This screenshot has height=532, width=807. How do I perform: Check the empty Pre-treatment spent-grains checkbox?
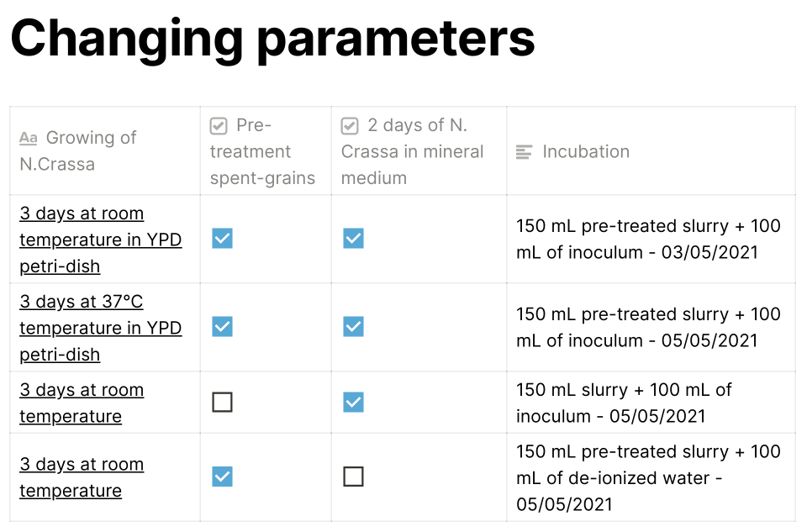click(222, 403)
